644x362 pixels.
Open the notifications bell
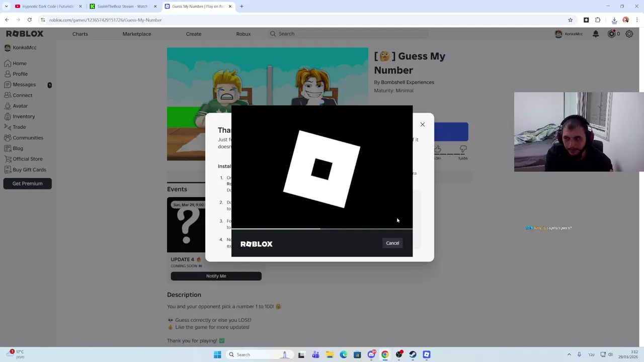pos(596,34)
